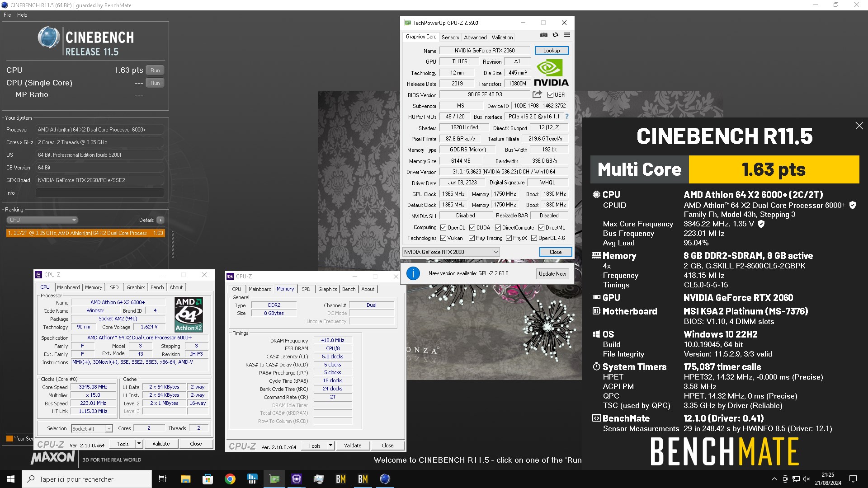Screen dimensions: 868x488
Task: Click the GPU-Z refresh icon
Action: [x=555, y=35]
